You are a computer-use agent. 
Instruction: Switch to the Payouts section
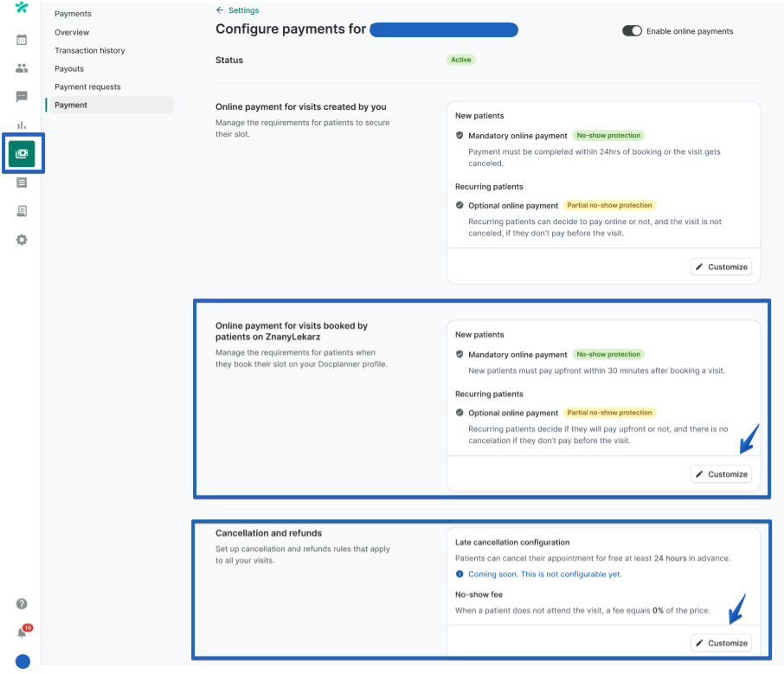click(68, 68)
